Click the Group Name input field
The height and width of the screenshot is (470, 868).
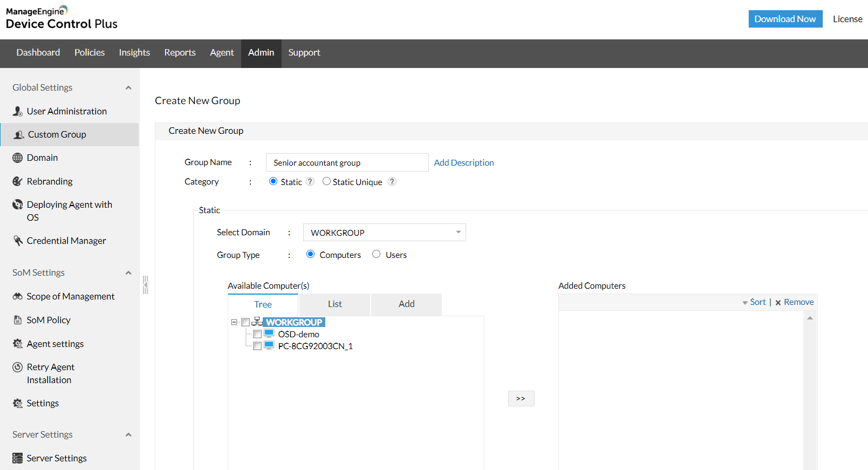pos(347,162)
